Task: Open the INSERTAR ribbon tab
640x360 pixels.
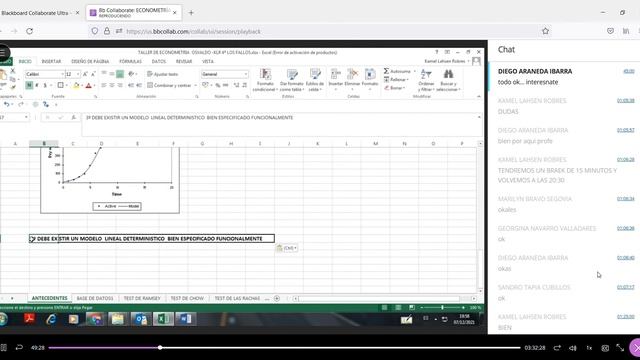Action: 51,62
